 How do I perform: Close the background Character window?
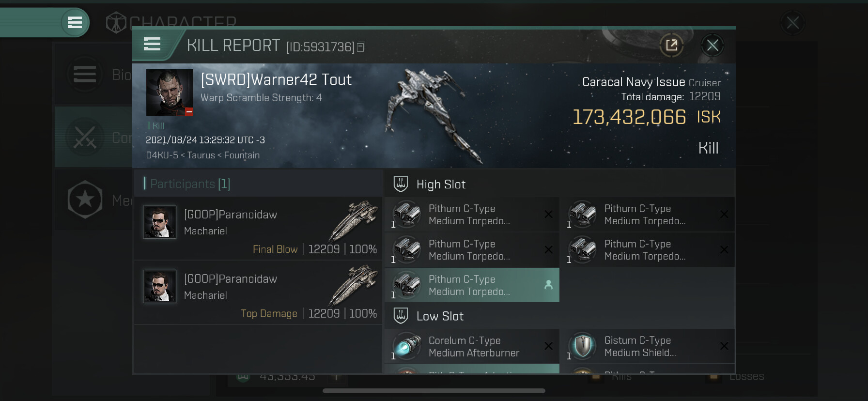[792, 22]
